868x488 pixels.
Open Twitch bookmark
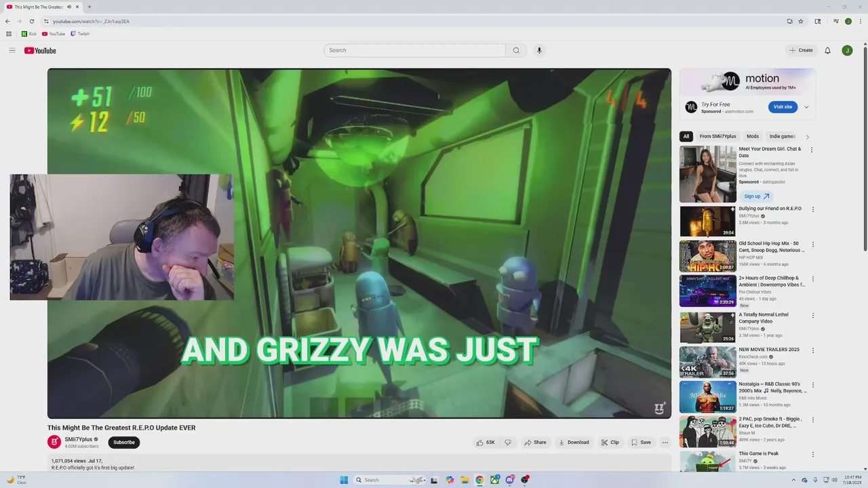[x=80, y=34]
